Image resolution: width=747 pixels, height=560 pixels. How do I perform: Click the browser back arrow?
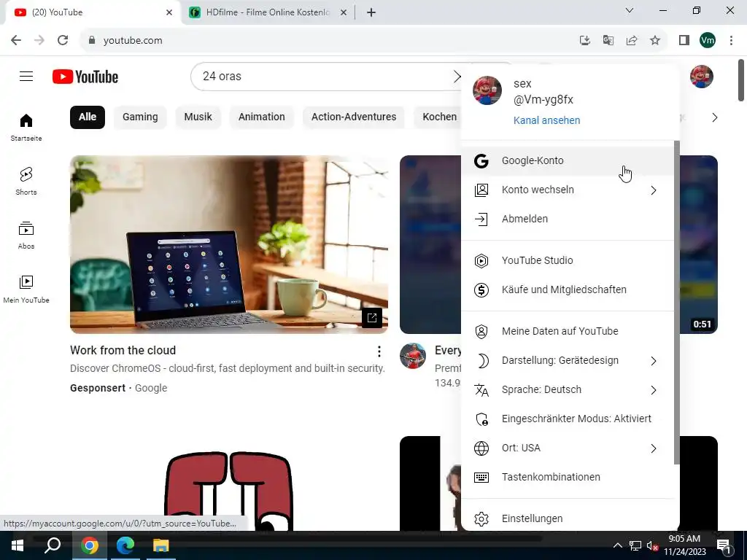coord(16,40)
